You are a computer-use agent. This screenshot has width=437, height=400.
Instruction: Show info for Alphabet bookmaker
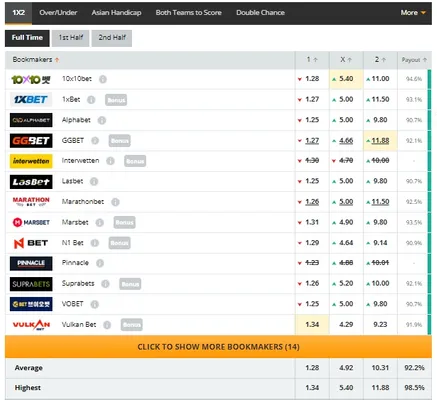pyautogui.click(x=102, y=120)
